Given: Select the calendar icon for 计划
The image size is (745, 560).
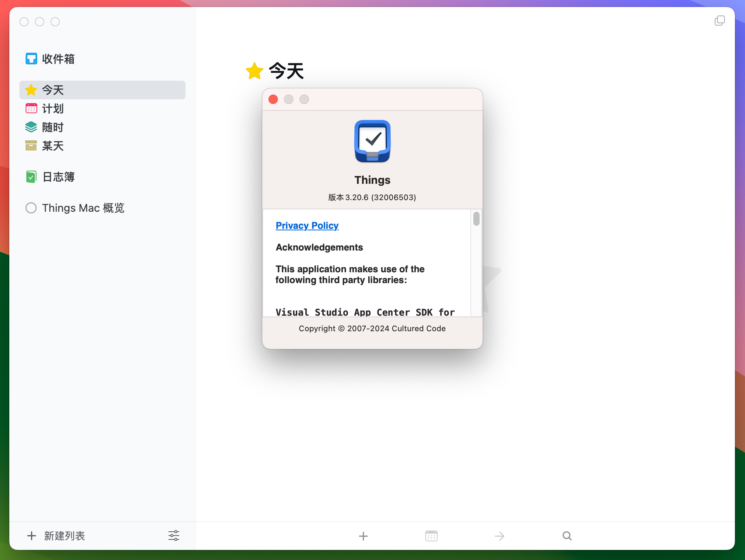Looking at the screenshot, I should click(31, 108).
